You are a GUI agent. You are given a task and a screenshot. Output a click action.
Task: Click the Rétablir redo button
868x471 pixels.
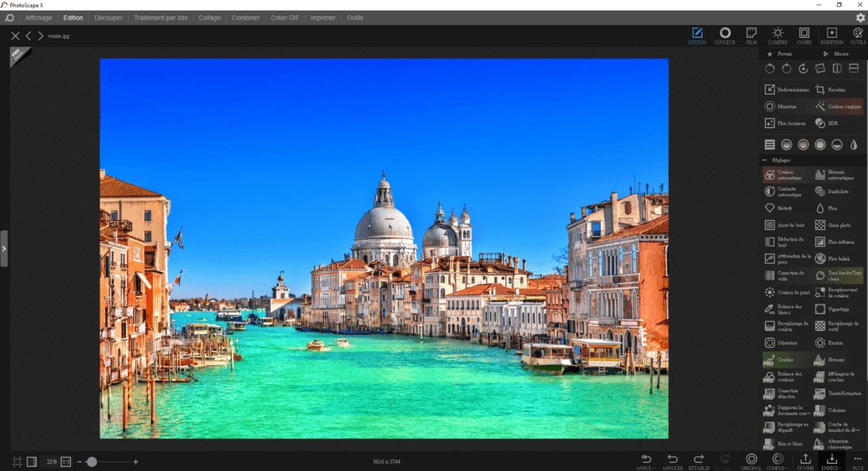click(698, 461)
